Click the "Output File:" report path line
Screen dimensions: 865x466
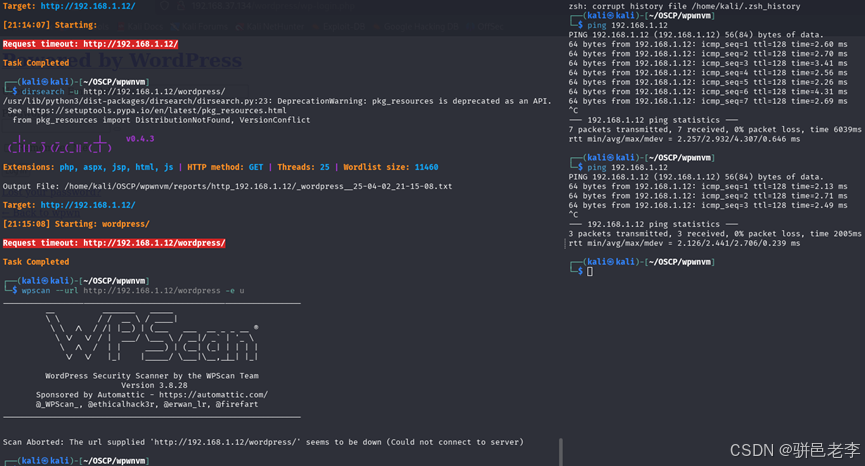(x=227, y=186)
